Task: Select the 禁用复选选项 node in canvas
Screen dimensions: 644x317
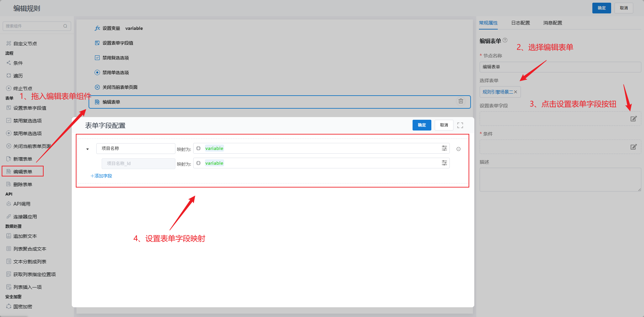Action: [115, 58]
